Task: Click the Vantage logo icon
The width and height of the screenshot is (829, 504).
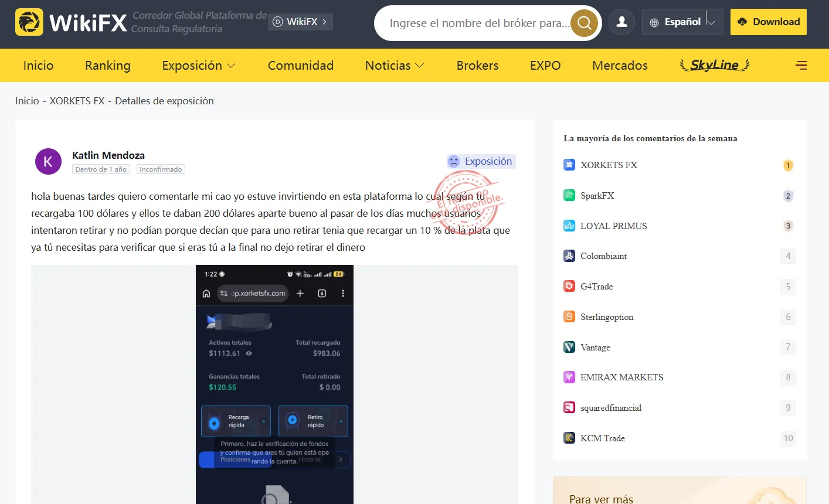Action: click(x=569, y=347)
